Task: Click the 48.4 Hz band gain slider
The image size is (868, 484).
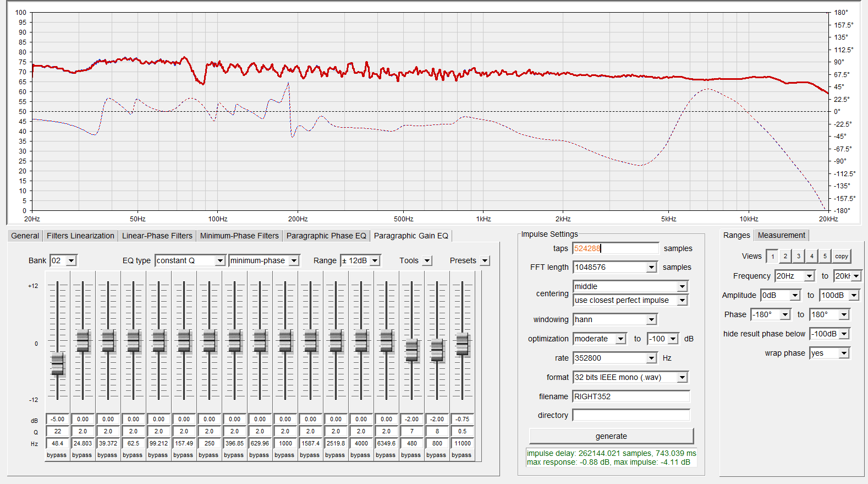Action: [x=57, y=364]
